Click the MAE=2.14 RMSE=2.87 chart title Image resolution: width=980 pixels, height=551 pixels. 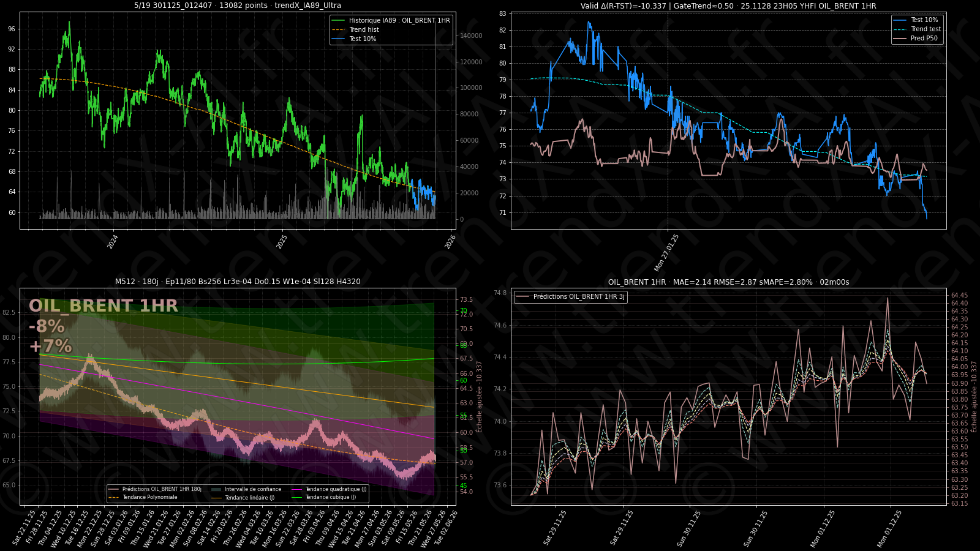pos(728,282)
